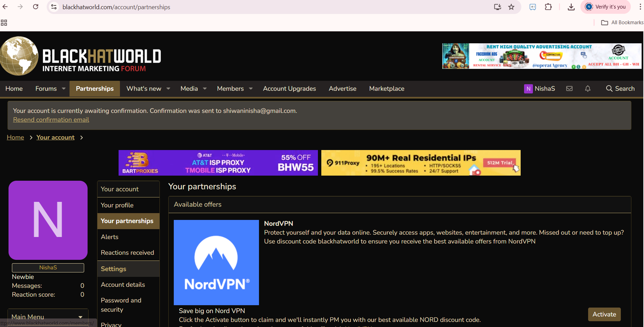Open Password and security settings
Image resolution: width=644 pixels, height=327 pixels.
128,305
